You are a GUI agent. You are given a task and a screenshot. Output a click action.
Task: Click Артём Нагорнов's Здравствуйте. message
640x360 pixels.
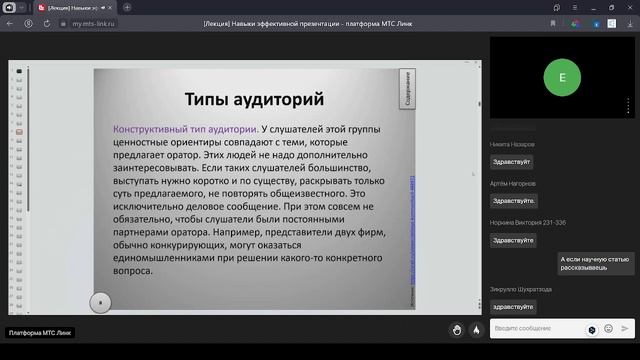[513, 201]
